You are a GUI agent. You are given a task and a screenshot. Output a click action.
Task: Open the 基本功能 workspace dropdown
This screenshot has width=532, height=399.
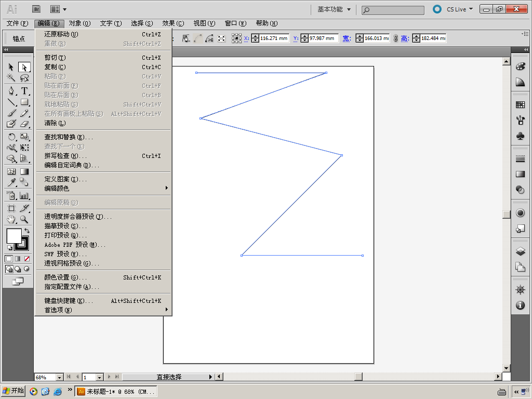(x=334, y=9)
